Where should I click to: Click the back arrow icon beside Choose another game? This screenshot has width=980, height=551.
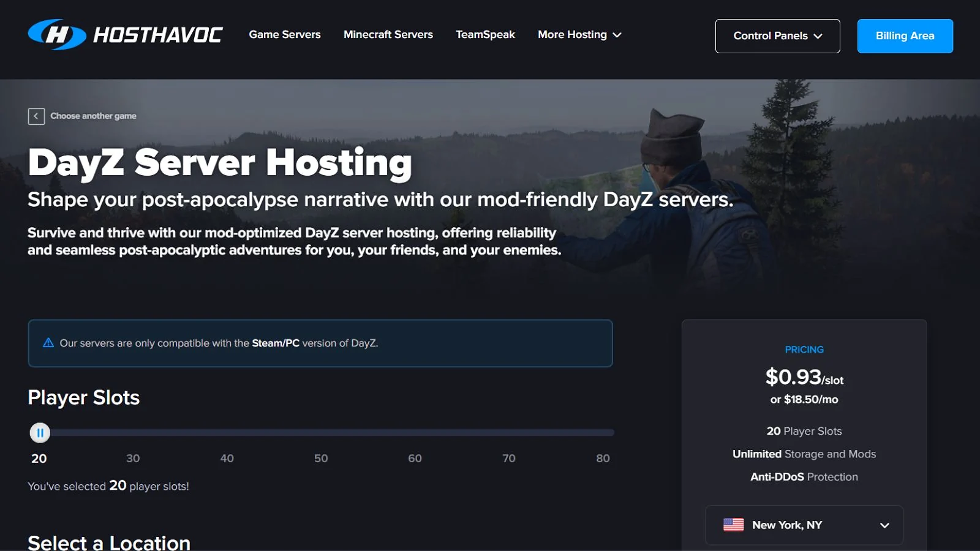pyautogui.click(x=36, y=116)
